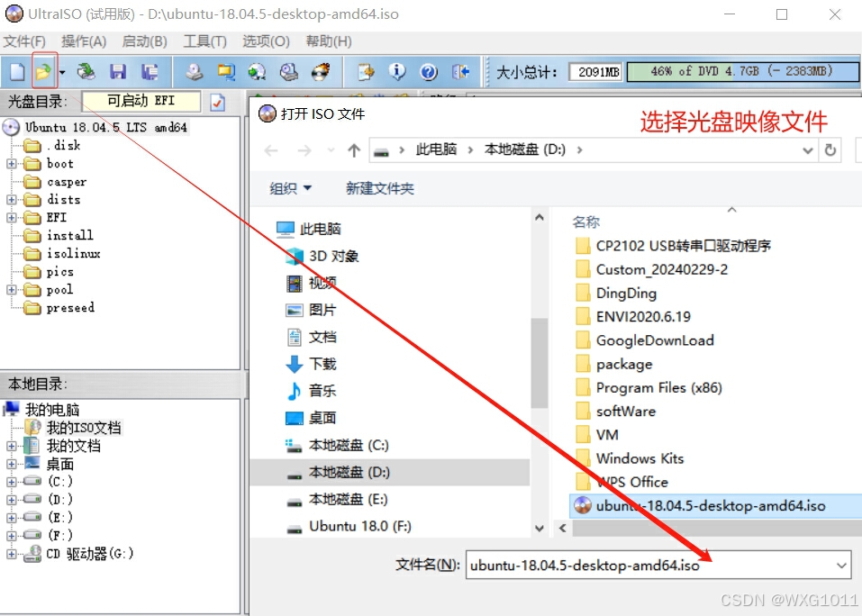
Task: Select Ubuntu 18.04.5 LTS amd64 root node
Action: click(105, 128)
